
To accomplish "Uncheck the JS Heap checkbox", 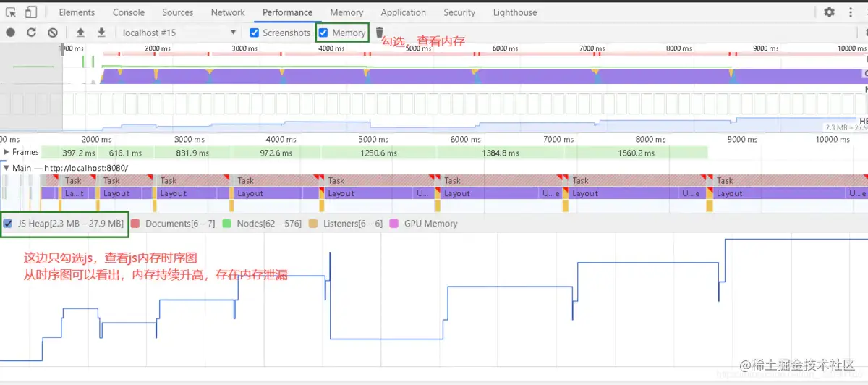I will [x=8, y=224].
